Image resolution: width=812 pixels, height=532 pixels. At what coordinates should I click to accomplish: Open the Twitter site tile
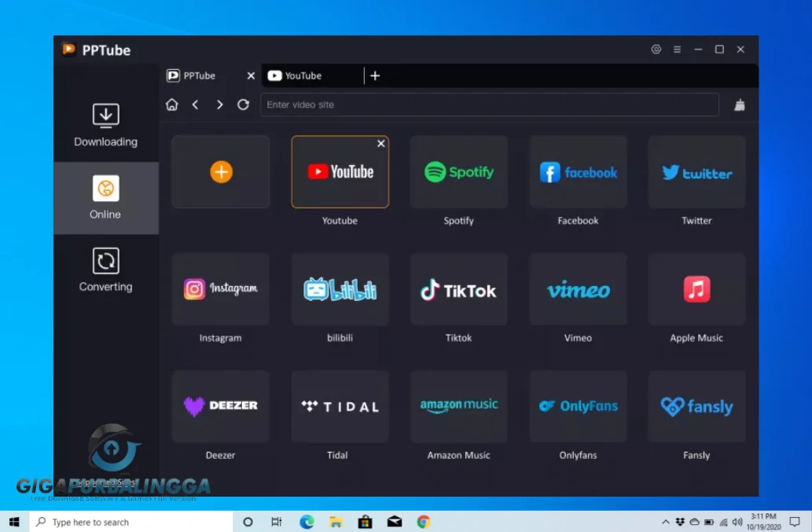696,172
